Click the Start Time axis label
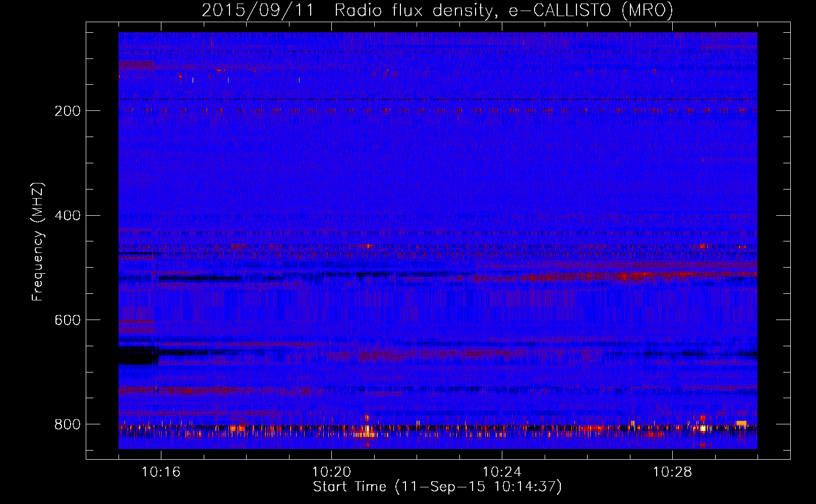The width and height of the screenshot is (816, 504). (437, 487)
